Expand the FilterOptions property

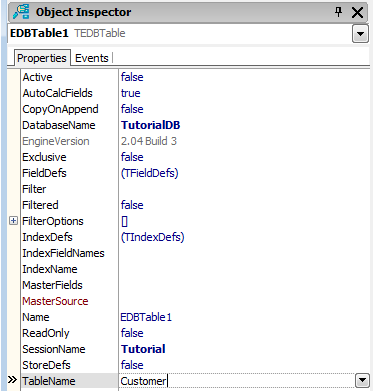[x=13, y=221]
